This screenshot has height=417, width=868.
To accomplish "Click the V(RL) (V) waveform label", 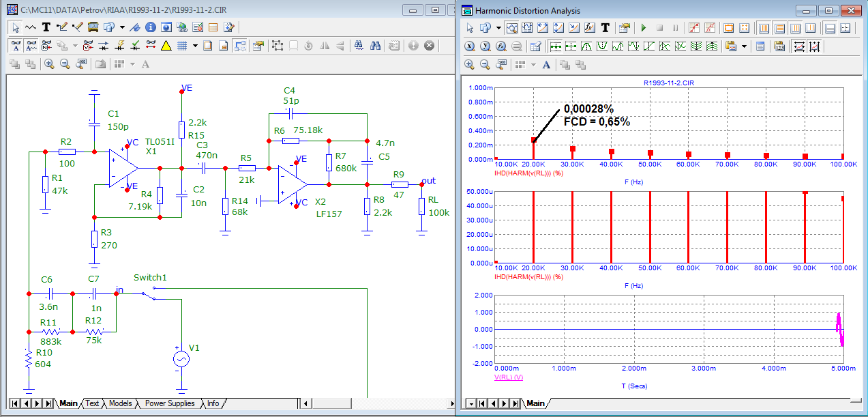I will [x=509, y=377].
